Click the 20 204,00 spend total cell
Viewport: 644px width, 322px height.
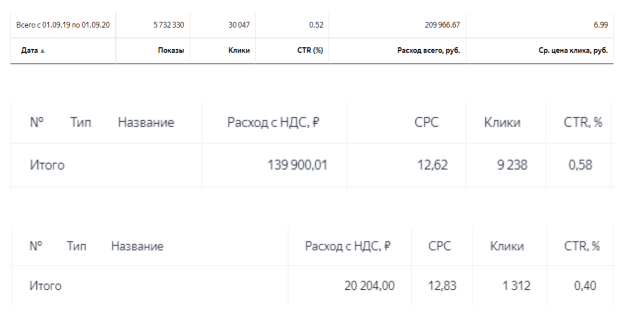click(x=369, y=286)
